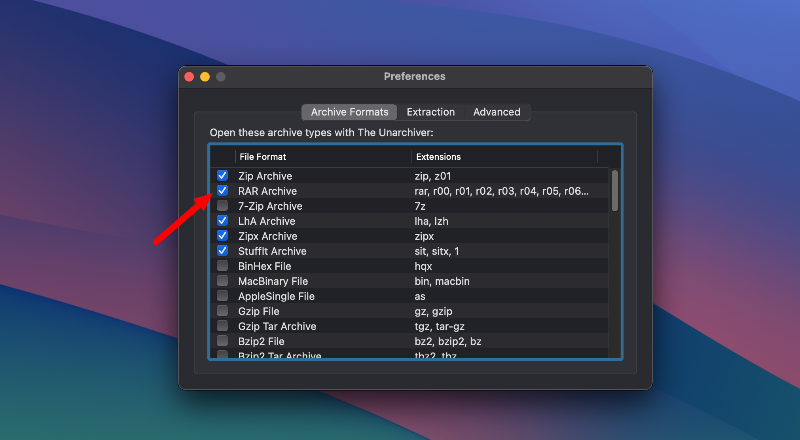Select the BinHex File row label
The image size is (800, 440).
point(265,266)
